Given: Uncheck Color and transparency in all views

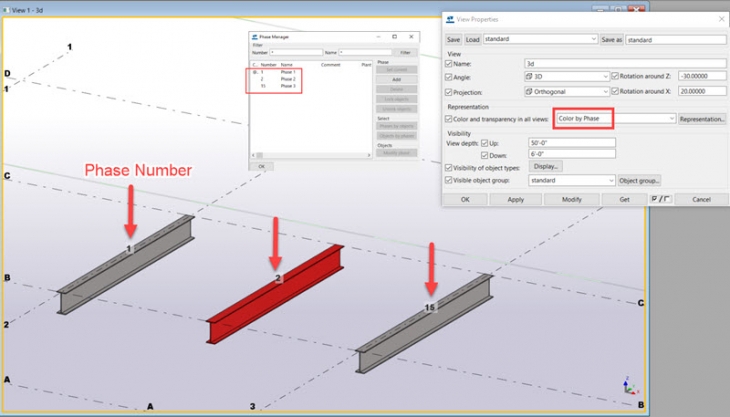Looking at the screenshot, I should click(449, 118).
